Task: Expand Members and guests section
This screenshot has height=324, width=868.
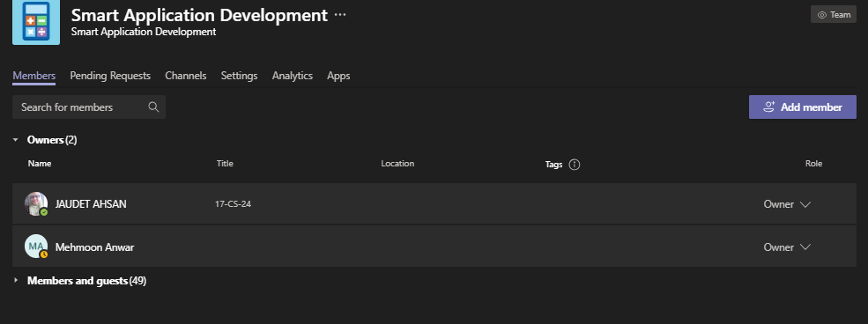Action: pos(16,281)
